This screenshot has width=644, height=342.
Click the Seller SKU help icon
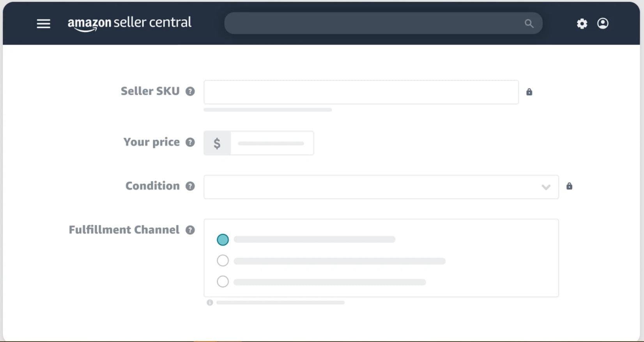coord(190,91)
